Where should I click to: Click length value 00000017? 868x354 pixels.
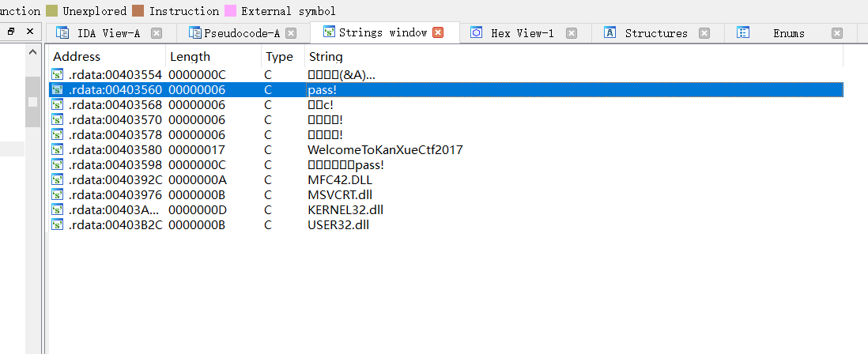197,149
